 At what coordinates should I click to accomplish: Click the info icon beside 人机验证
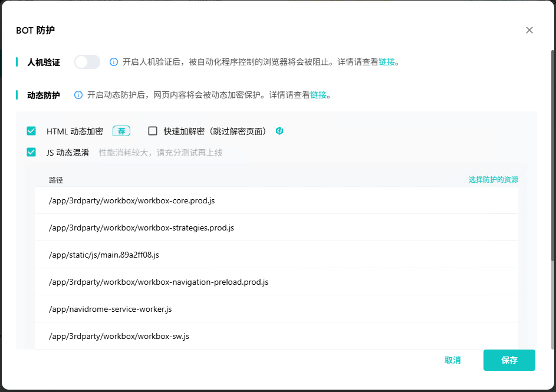tap(113, 61)
